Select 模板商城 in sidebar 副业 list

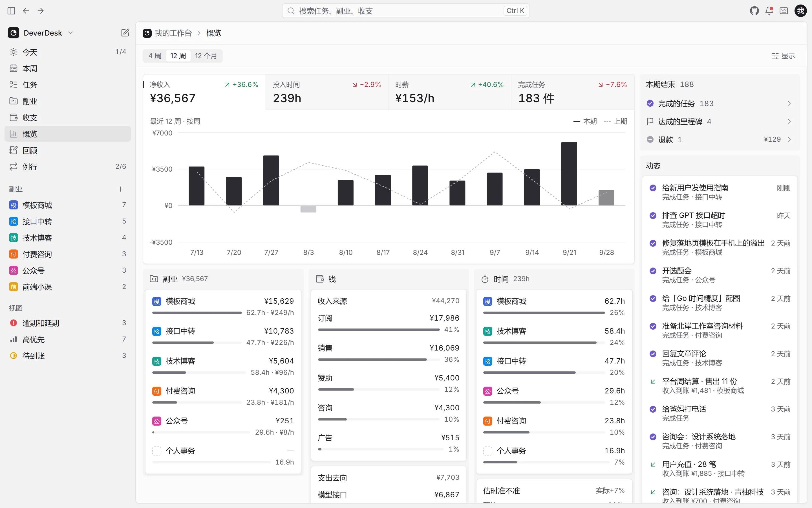pos(67,205)
